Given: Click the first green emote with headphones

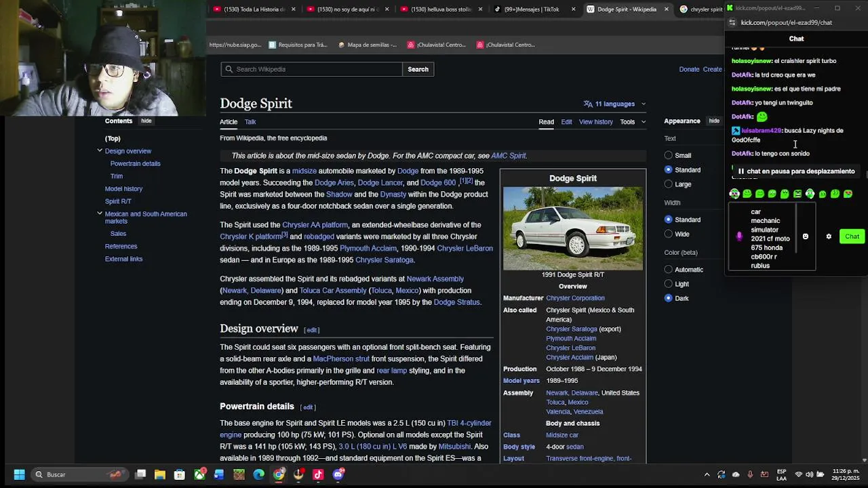Looking at the screenshot, I should point(734,194).
